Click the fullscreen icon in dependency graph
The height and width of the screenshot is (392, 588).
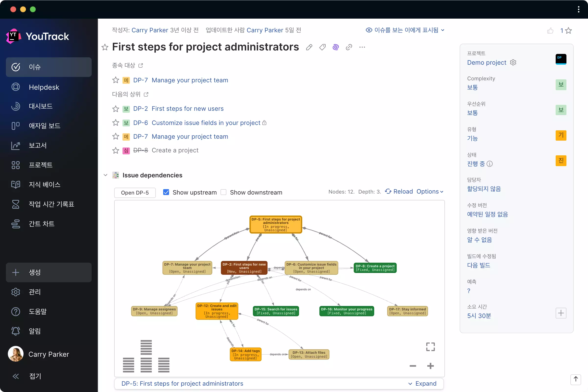430,346
